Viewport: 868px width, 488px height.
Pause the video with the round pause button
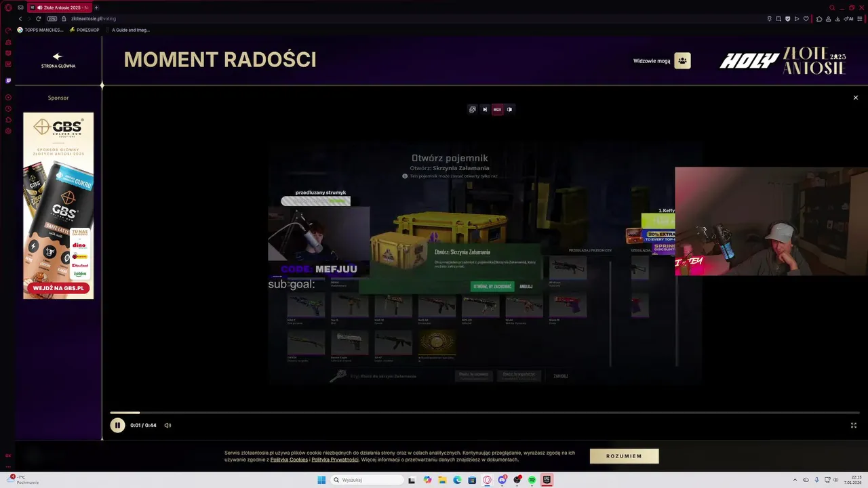[x=117, y=425]
